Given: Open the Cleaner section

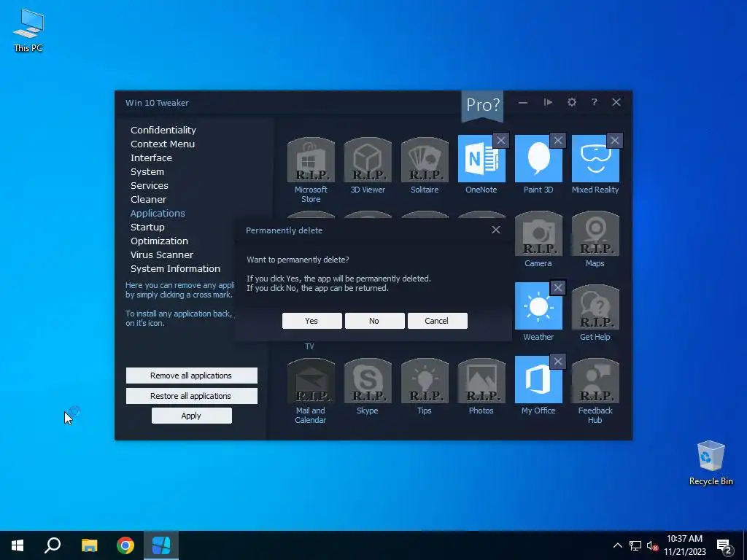Looking at the screenshot, I should pyautogui.click(x=148, y=199).
